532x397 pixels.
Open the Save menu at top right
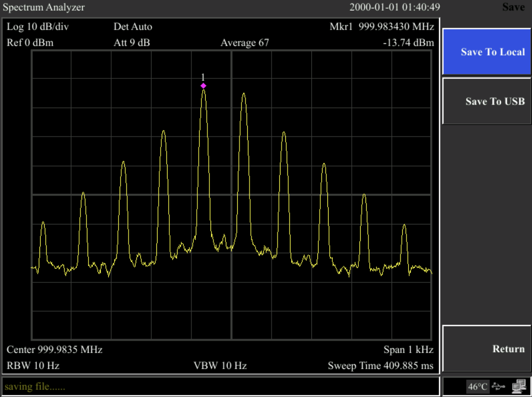513,7
